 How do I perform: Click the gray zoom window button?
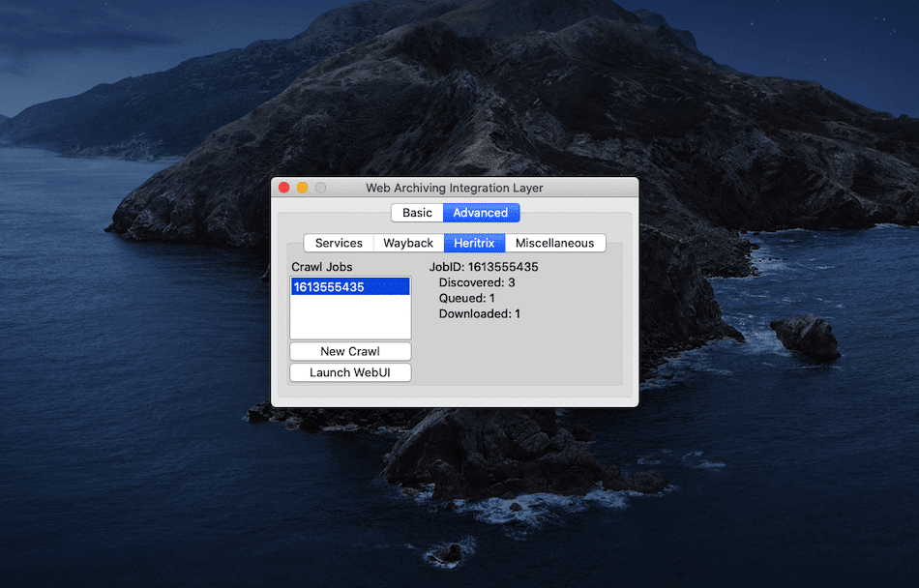point(321,188)
